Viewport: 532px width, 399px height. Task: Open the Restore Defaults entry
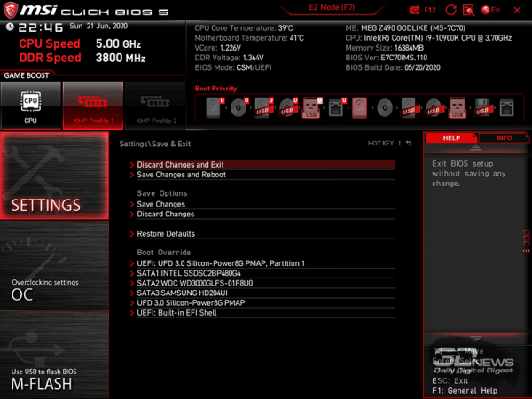(x=166, y=234)
